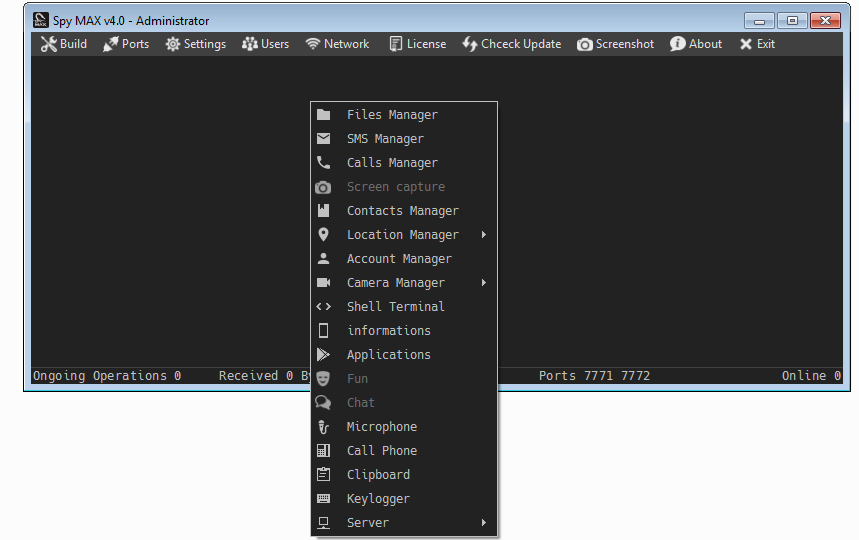Select Account Manager menu entry
This screenshot has height=540, width=859.
click(399, 259)
